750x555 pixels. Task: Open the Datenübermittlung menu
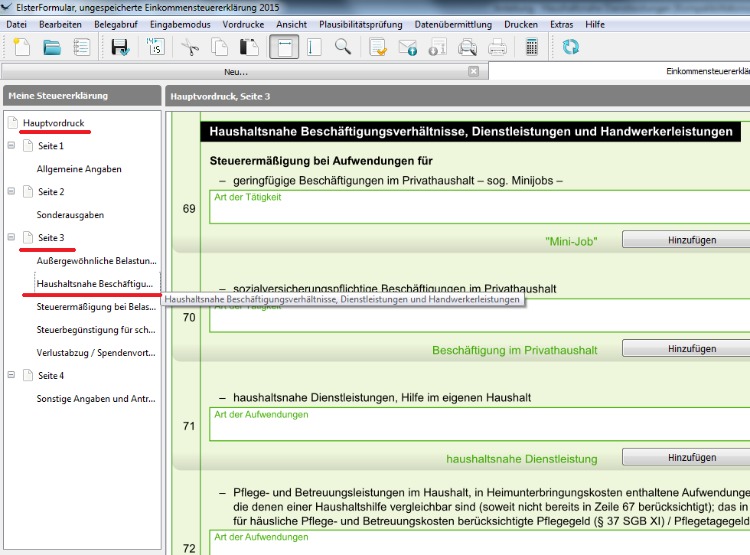[453, 24]
